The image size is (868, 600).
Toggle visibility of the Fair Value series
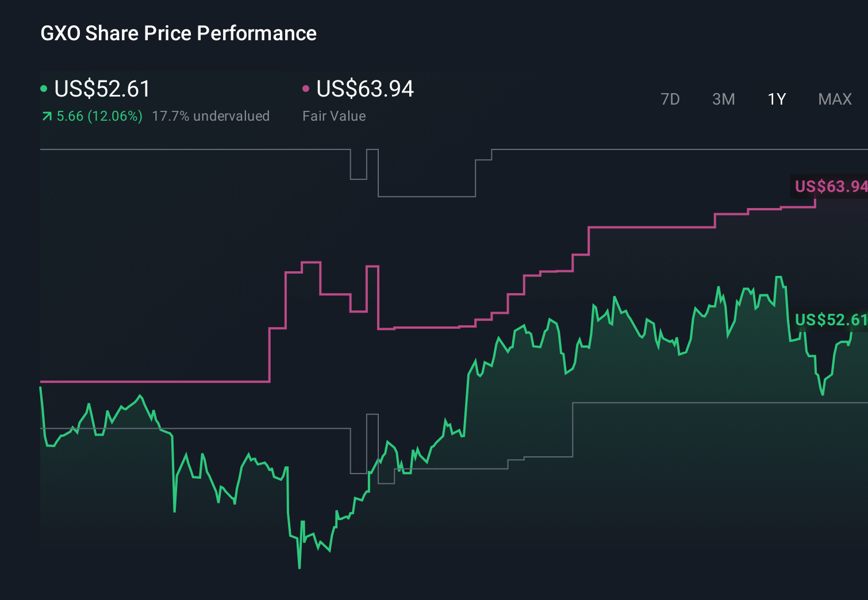[x=306, y=87]
